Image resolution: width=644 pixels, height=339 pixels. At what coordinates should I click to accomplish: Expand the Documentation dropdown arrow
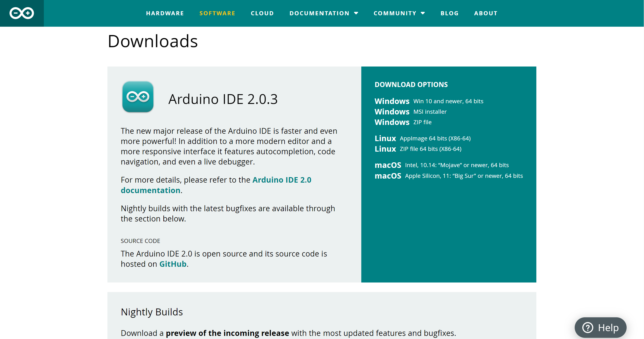(x=356, y=13)
